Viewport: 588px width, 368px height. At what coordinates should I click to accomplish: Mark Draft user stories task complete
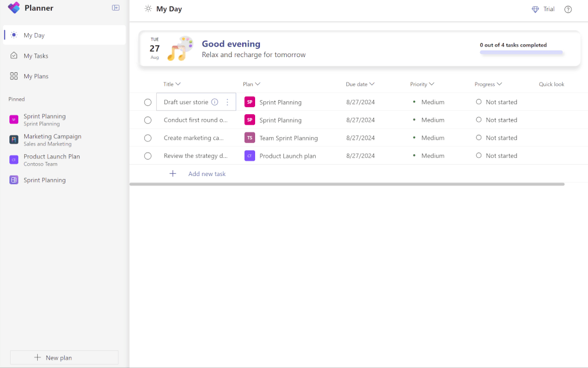coord(148,102)
